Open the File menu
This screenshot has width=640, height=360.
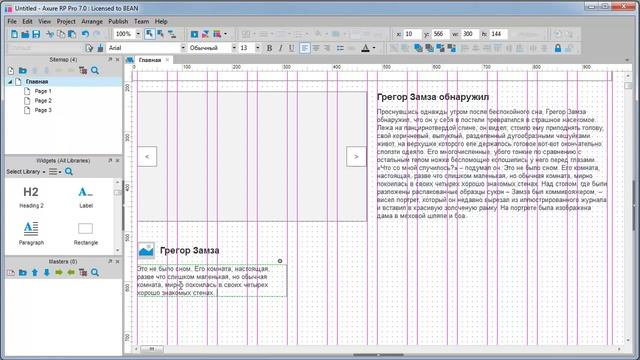pyautogui.click(x=12, y=21)
